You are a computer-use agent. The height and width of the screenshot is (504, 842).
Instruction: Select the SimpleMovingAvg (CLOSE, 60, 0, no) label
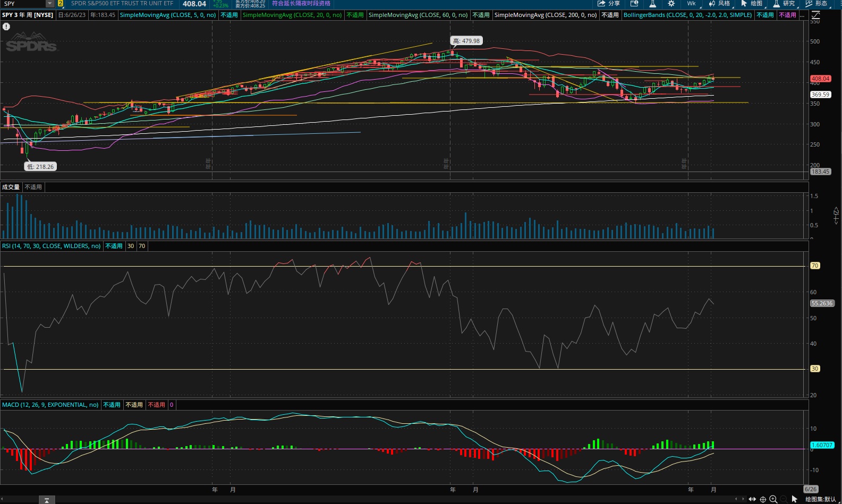418,15
